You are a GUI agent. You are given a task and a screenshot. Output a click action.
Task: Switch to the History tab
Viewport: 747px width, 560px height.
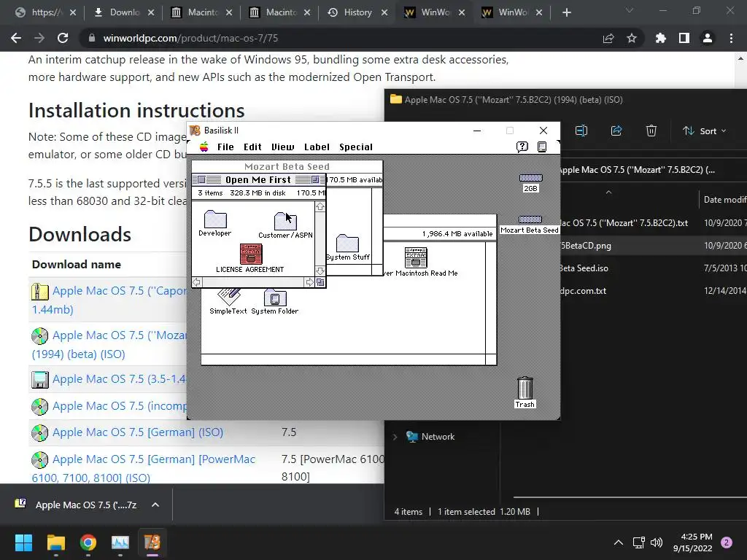357,12
